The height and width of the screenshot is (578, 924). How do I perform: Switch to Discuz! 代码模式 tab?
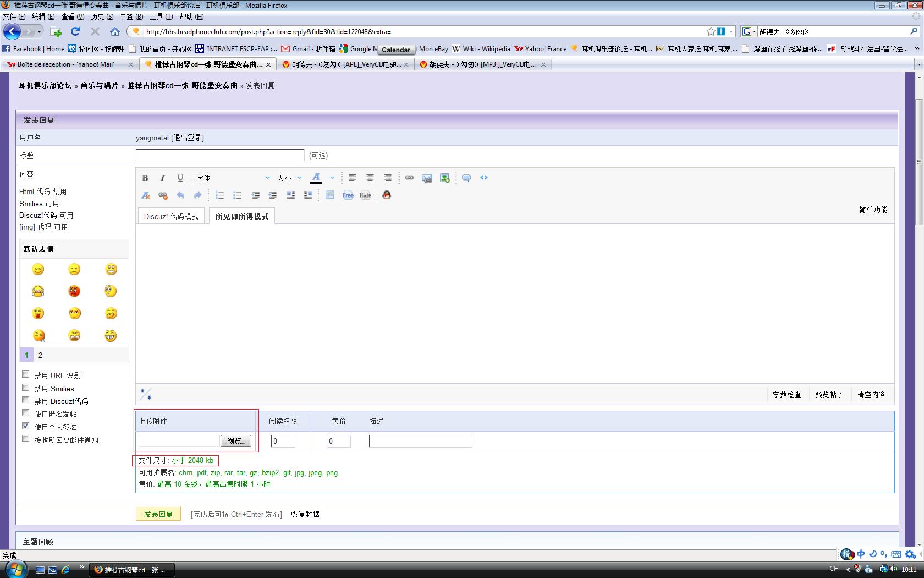[171, 216]
